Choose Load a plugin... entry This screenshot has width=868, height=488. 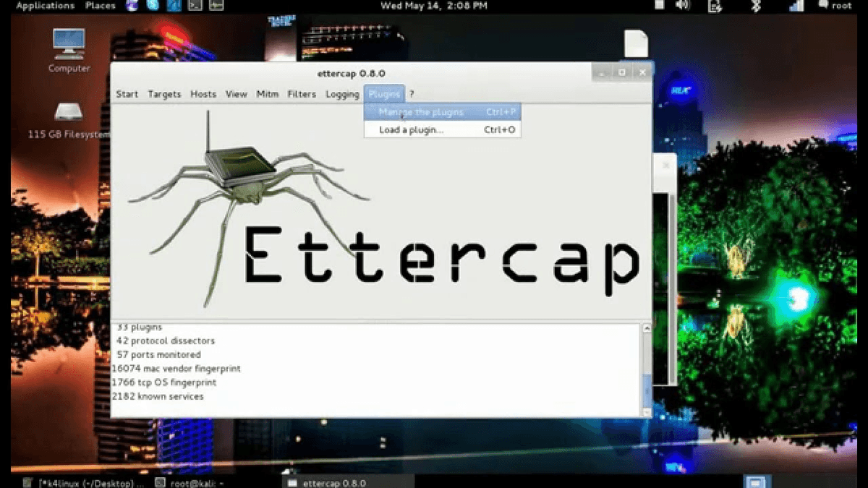(442, 130)
